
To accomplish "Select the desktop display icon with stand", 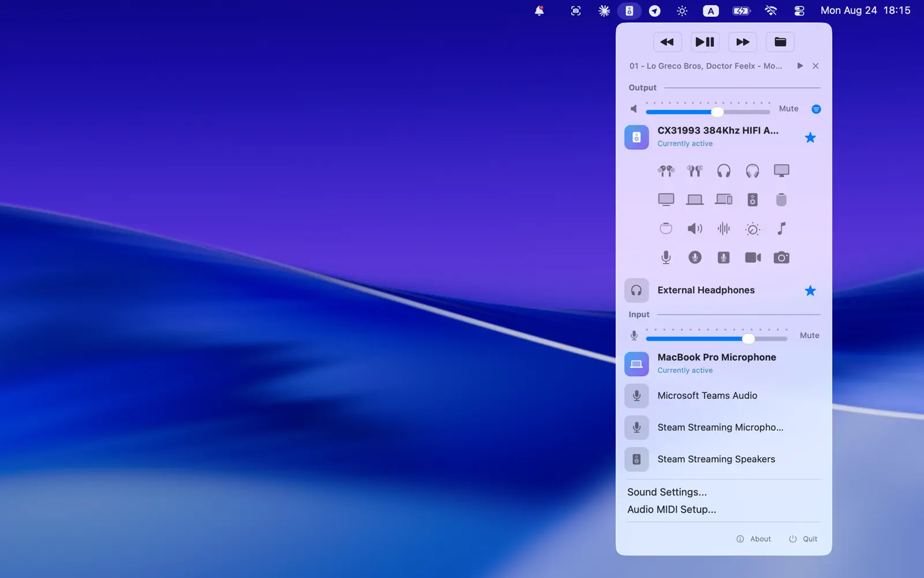I will [x=781, y=171].
